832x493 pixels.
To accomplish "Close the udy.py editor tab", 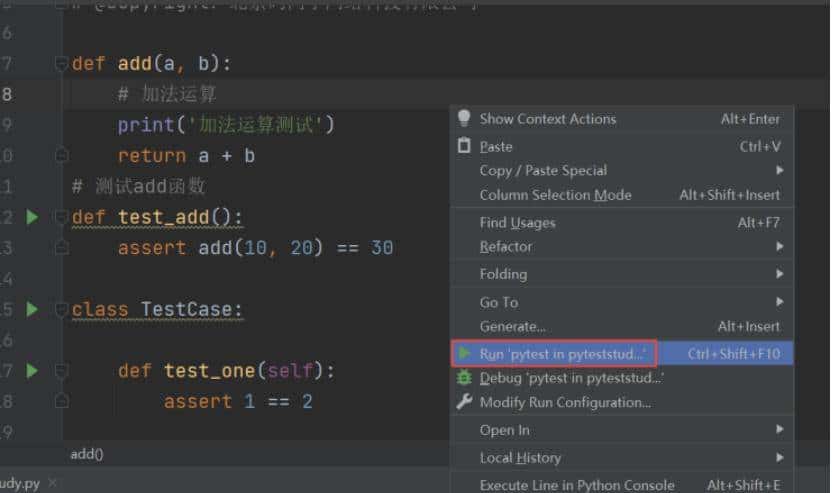I will (53, 483).
